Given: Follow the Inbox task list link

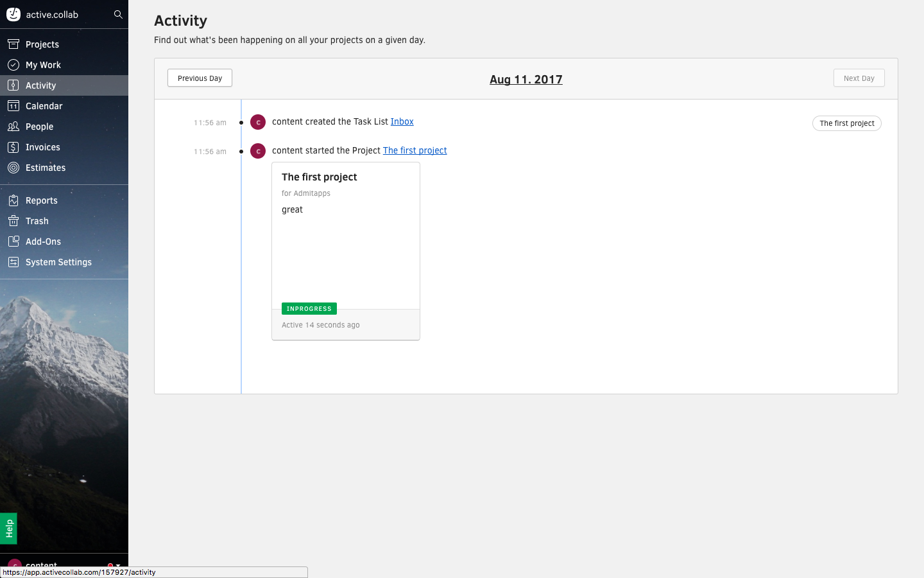Looking at the screenshot, I should (x=402, y=121).
